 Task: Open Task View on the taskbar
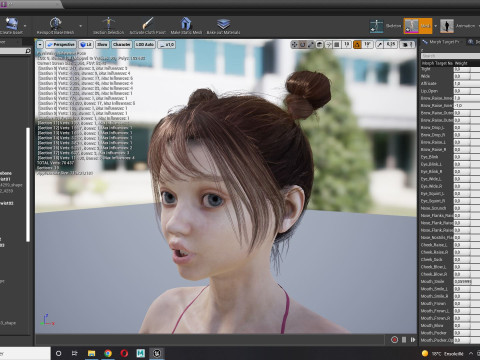[75, 353]
